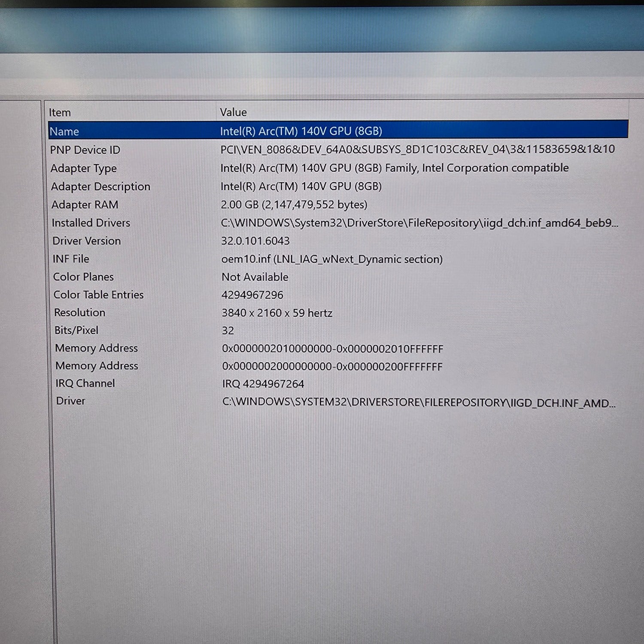Click the memory address value starting 0x0000002010000000
The height and width of the screenshot is (644, 644).
332,349
